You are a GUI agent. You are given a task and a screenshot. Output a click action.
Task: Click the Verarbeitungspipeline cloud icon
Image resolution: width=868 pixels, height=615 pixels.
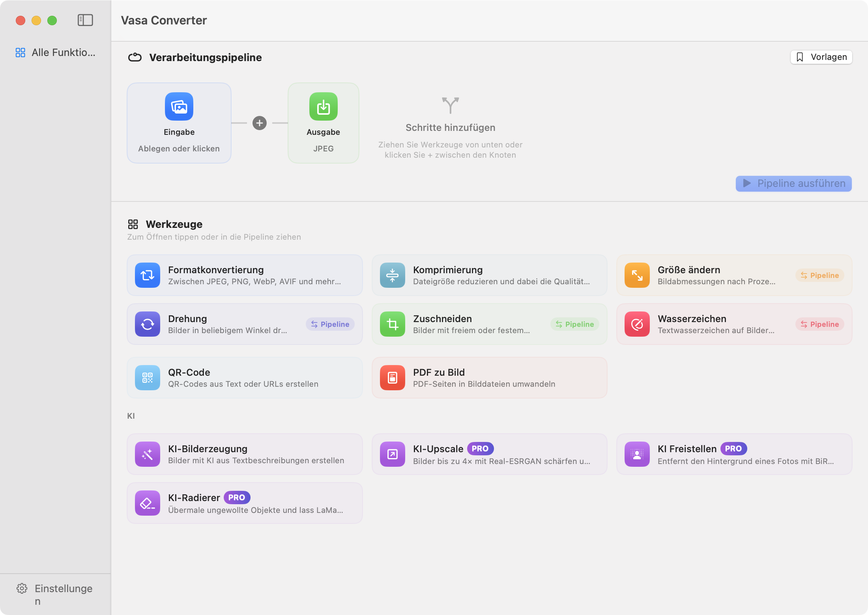(x=135, y=58)
